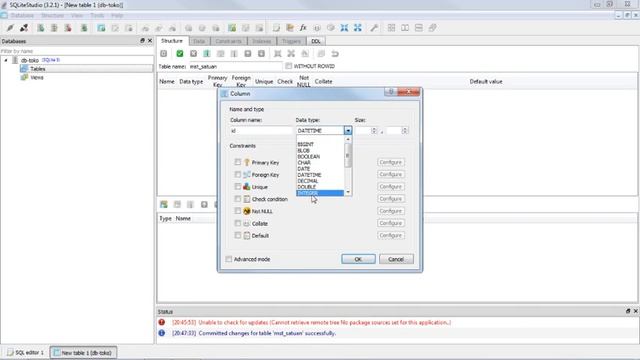Click the export icon with outward arrows
640x360 pixels.
pos(358,28)
